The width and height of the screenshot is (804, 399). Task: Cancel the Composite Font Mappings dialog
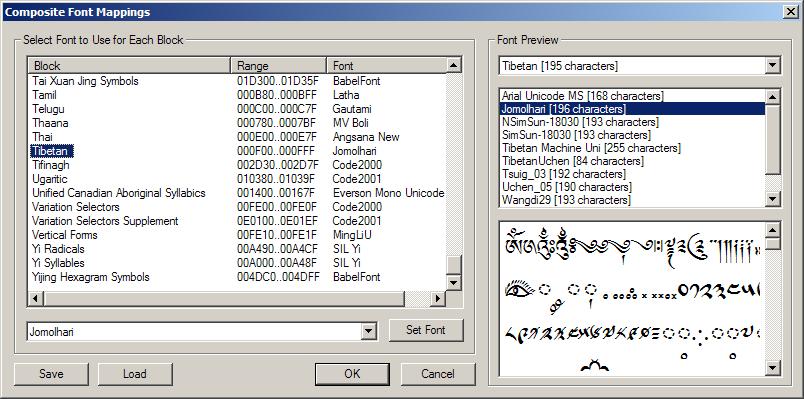click(438, 374)
